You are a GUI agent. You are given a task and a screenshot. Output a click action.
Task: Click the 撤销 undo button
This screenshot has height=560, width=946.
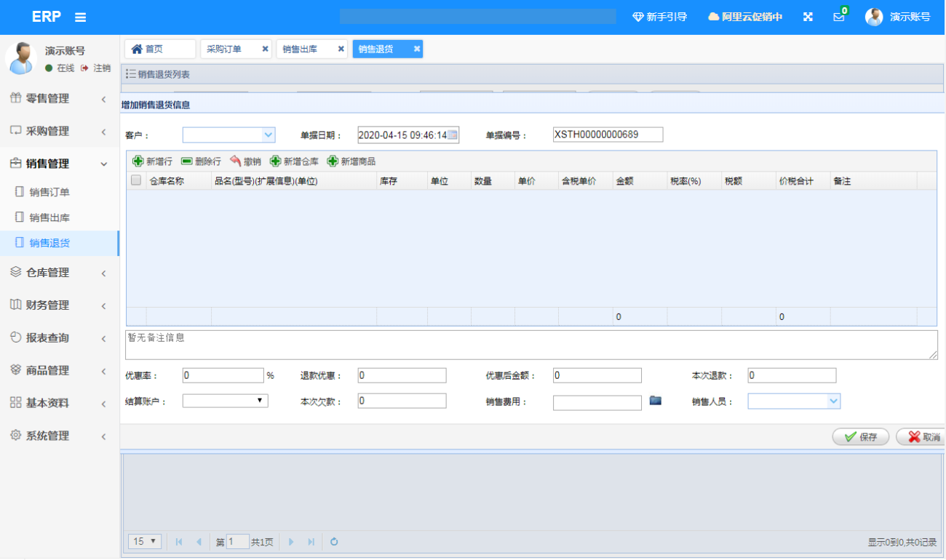coord(245,161)
